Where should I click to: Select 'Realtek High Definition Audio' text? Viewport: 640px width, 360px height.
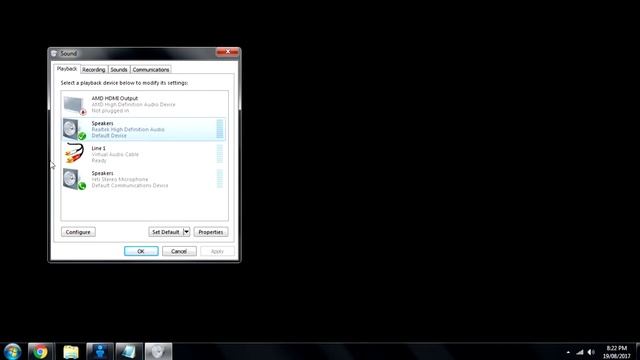(x=128, y=129)
